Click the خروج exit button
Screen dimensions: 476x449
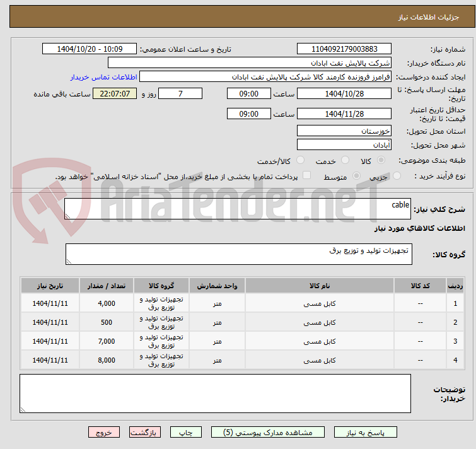coord(104,432)
